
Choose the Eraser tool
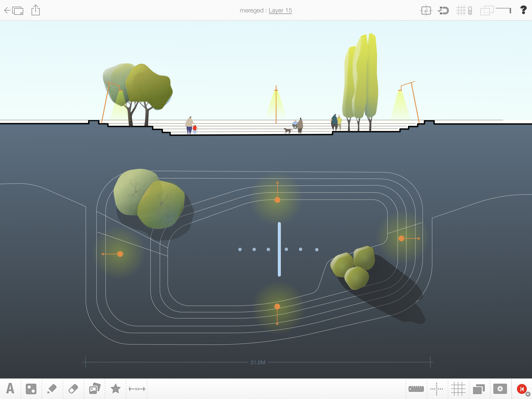pyautogui.click(x=73, y=389)
